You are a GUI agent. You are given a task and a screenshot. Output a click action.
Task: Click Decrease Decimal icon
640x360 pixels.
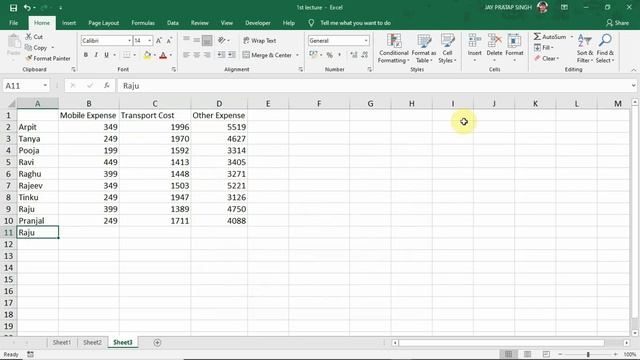[x=364, y=55]
